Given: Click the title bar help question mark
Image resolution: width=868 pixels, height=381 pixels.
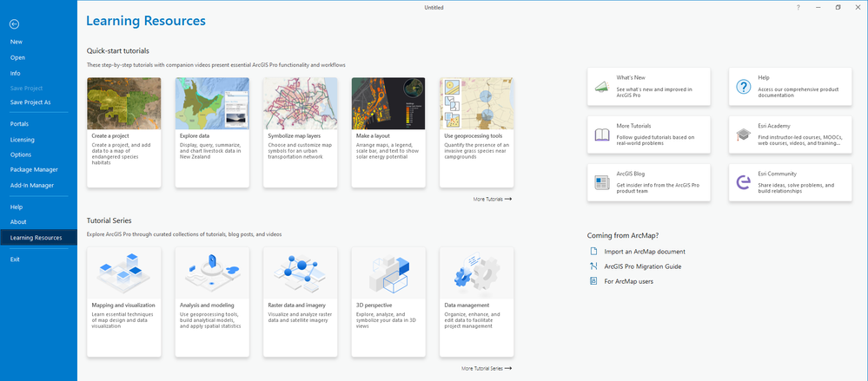Looking at the screenshot, I should tap(798, 8).
